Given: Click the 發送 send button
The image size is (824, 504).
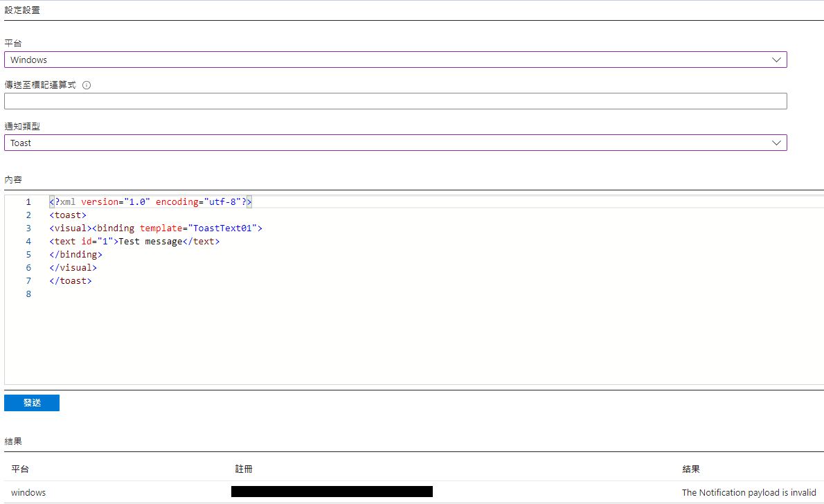Looking at the screenshot, I should (x=32, y=402).
